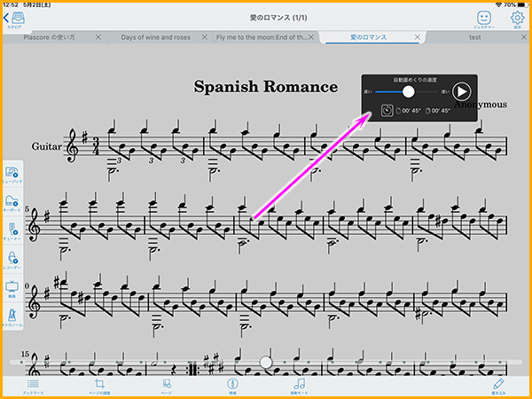
Task: Open the Tuner (チューナー) tuning fork tool
Action: (12, 231)
